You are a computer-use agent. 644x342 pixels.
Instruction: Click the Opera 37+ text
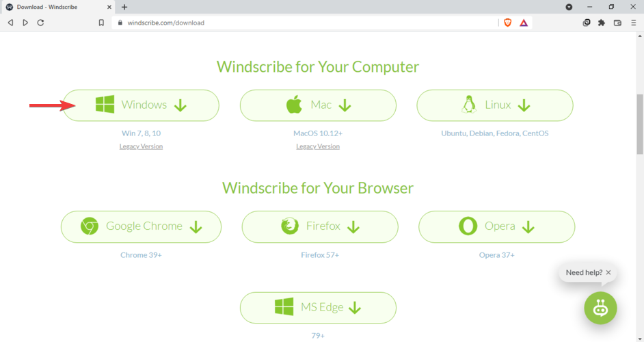[x=496, y=255]
